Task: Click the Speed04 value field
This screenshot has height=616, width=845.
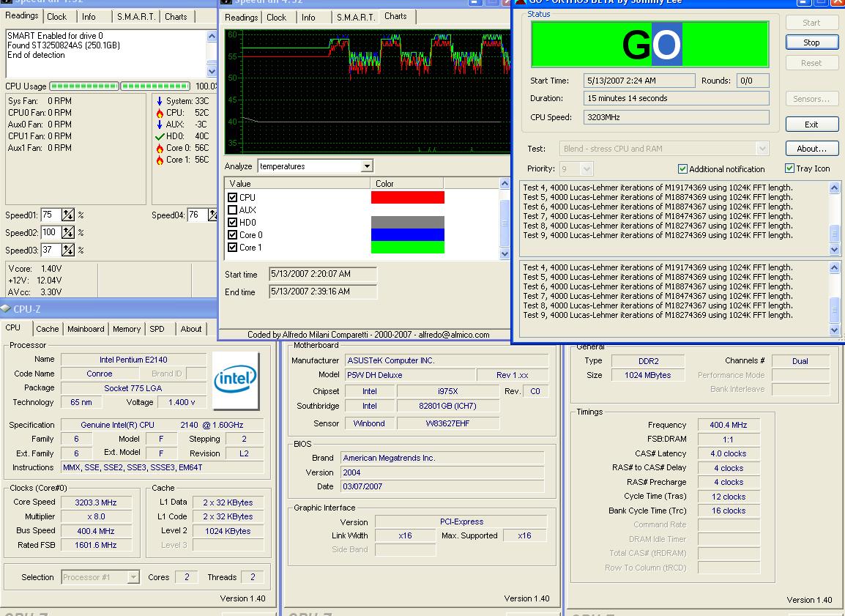Action: pyautogui.click(x=197, y=215)
